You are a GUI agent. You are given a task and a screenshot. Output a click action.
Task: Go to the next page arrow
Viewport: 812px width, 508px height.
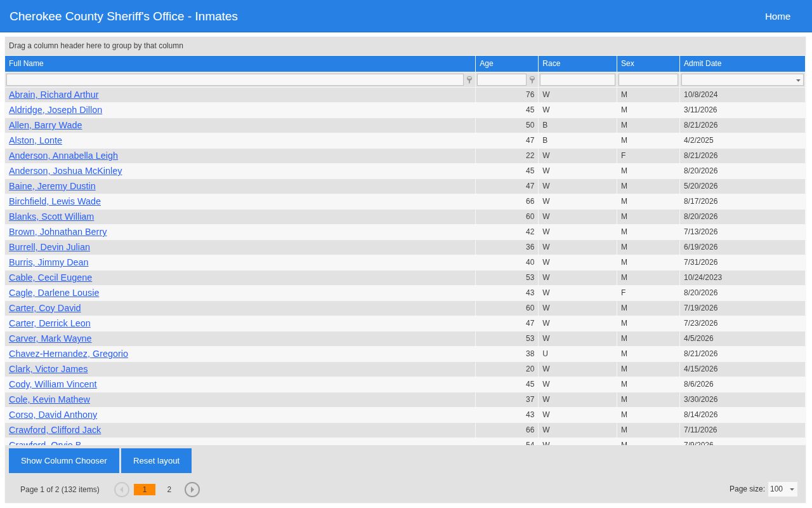192,490
